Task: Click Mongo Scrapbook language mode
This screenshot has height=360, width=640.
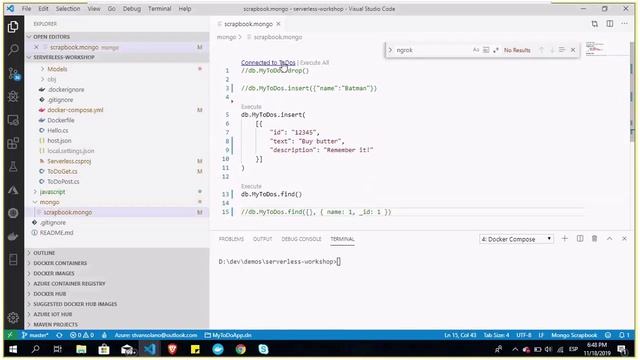Action: coord(574,335)
